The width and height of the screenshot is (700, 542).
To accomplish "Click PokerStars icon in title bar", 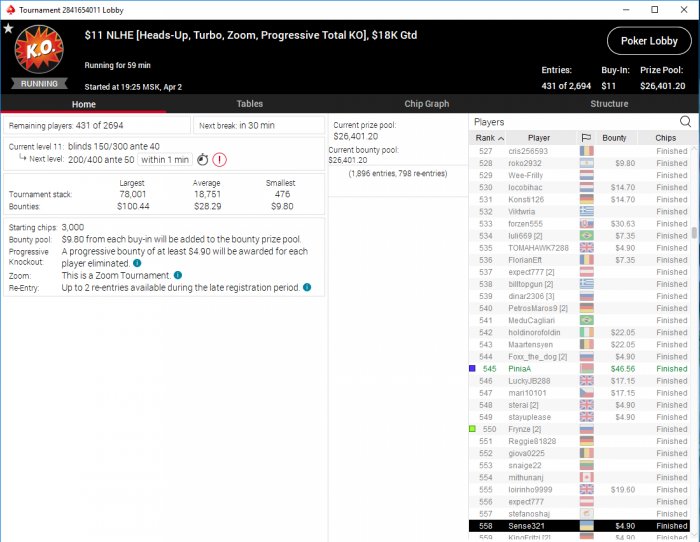I will click(x=10, y=10).
